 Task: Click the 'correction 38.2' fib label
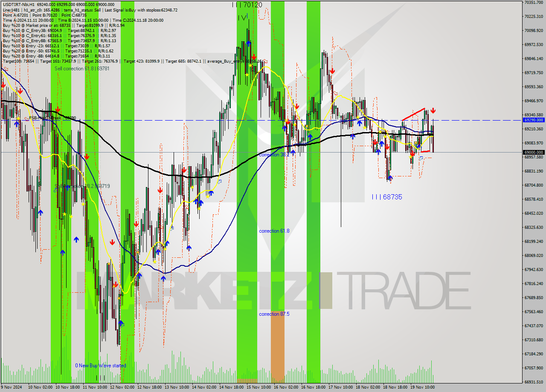pyautogui.click(x=274, y=155)
